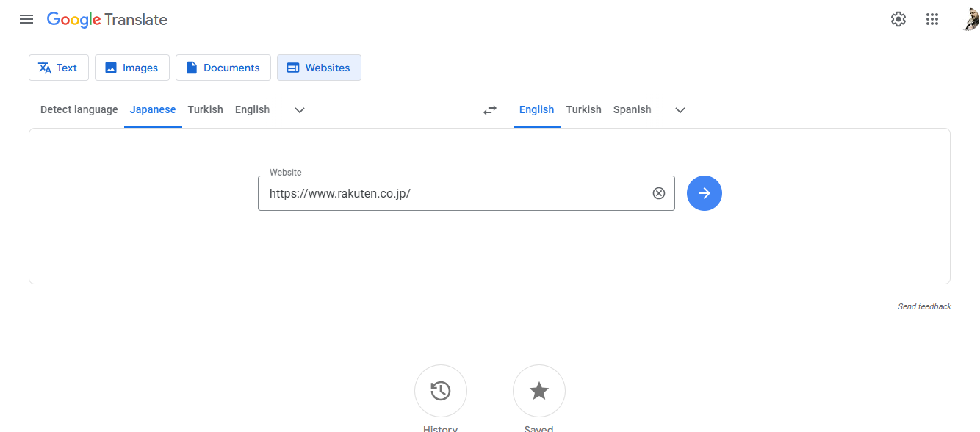Choose Spanish as the target language
The width and height of the screenshot is (980, 432).
pos(632,109)
